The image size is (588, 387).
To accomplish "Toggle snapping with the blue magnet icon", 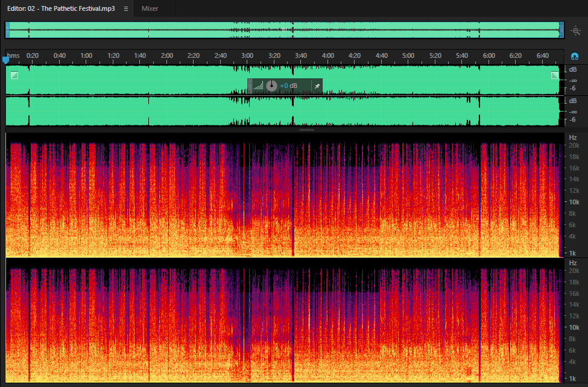I will click(x=575, y=56).
